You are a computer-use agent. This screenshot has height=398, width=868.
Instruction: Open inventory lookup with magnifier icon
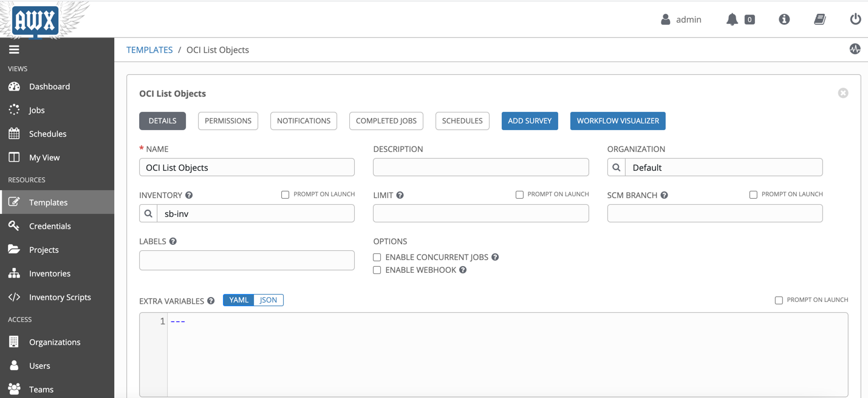[148, 213]
